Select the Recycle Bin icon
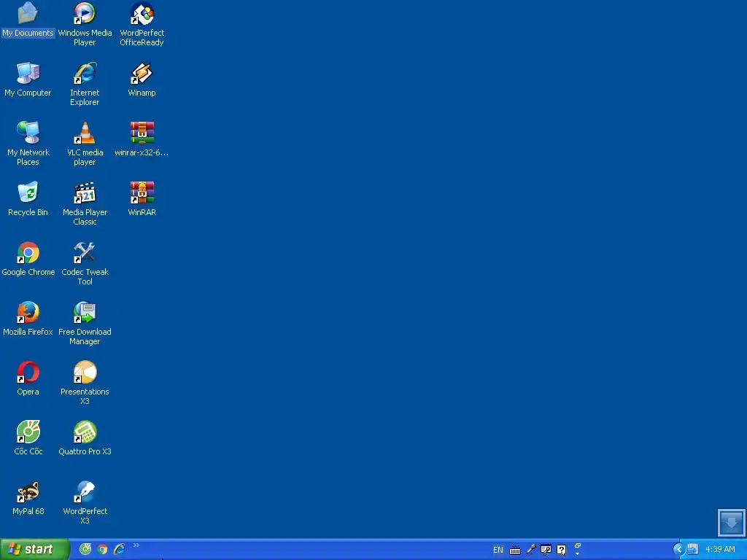Screen dimensions: 747x560 28,198
